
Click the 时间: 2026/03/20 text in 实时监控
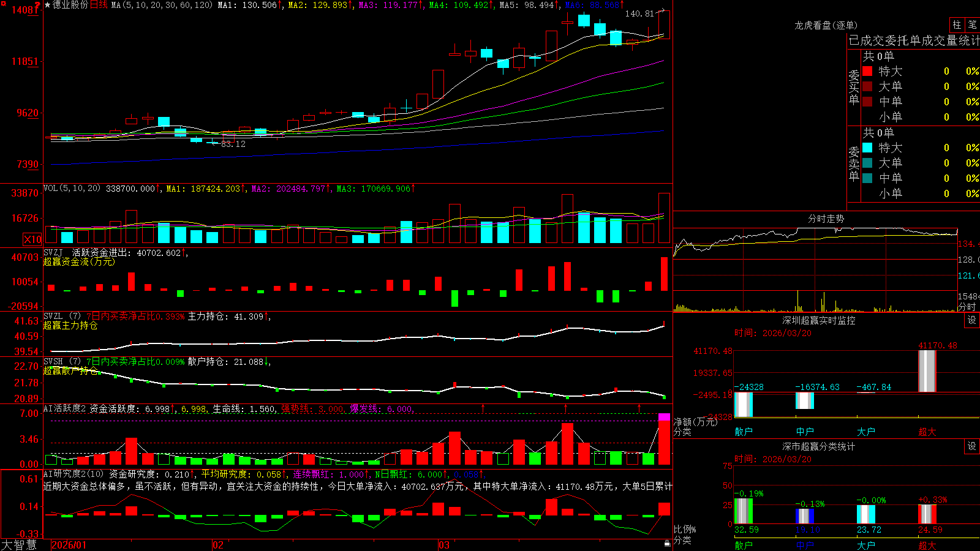point(772,333)
